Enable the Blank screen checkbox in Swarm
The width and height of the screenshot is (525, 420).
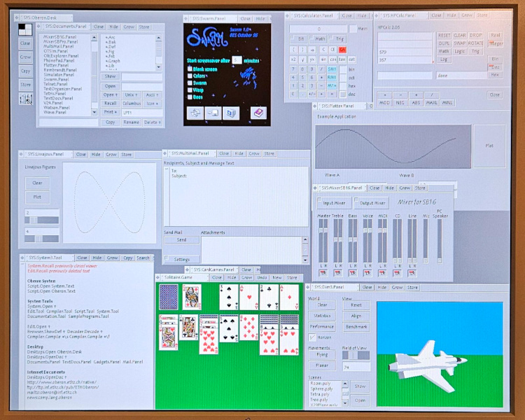pyautogui.click(x=190, y=69)
